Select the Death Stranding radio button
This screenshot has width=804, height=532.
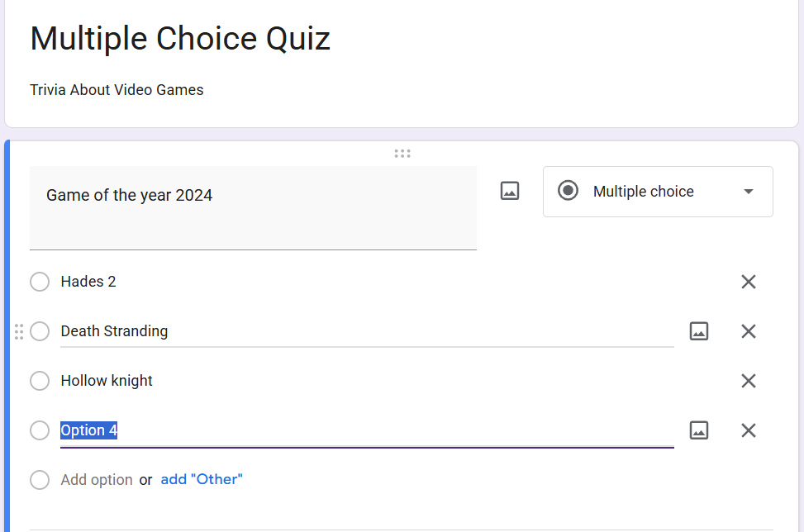tap(39, 331)
